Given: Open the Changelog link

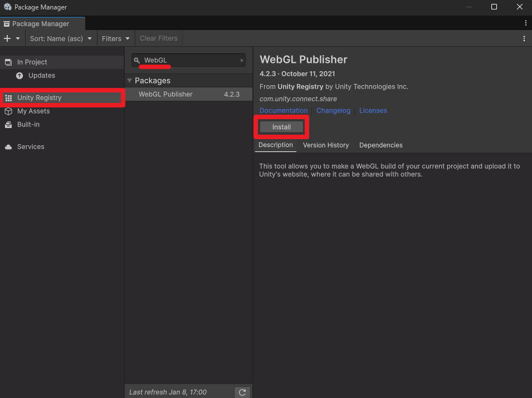Looking at the screenshot, I should coord(333,111).
